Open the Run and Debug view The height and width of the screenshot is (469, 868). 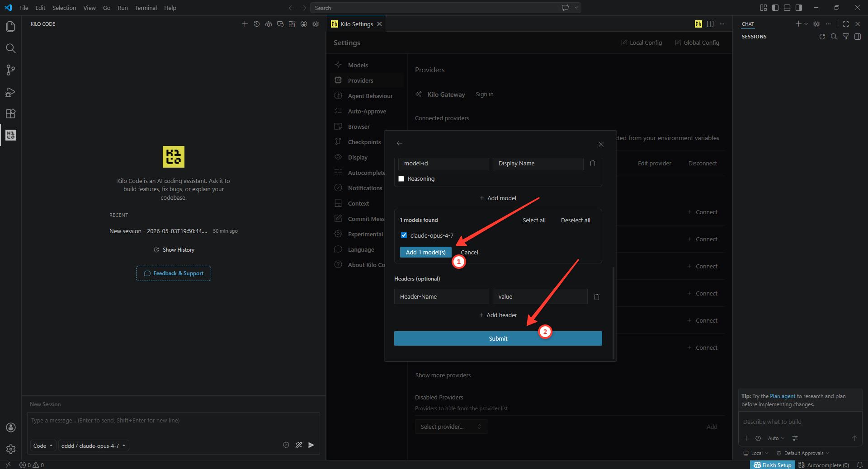point(10,92)
